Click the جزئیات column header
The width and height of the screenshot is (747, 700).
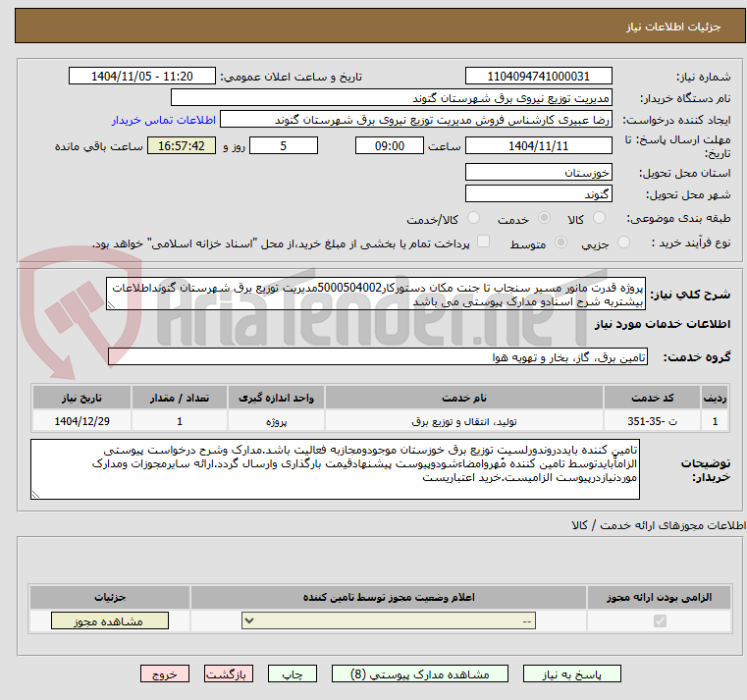(110, 597)
